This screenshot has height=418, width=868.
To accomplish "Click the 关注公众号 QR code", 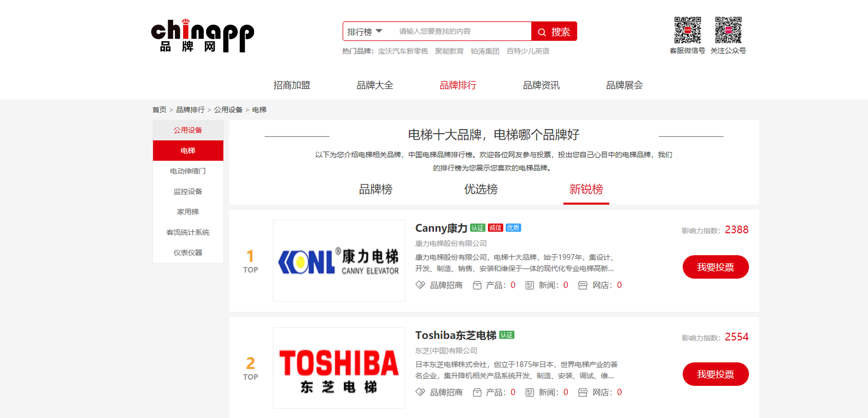I will click(728, 30).
